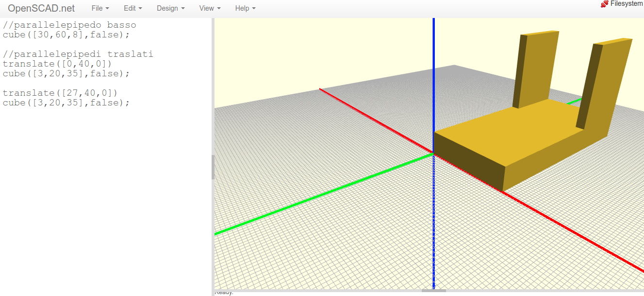
Task: Click the code line 'translate([0,40,0])'
Action: 57,64
